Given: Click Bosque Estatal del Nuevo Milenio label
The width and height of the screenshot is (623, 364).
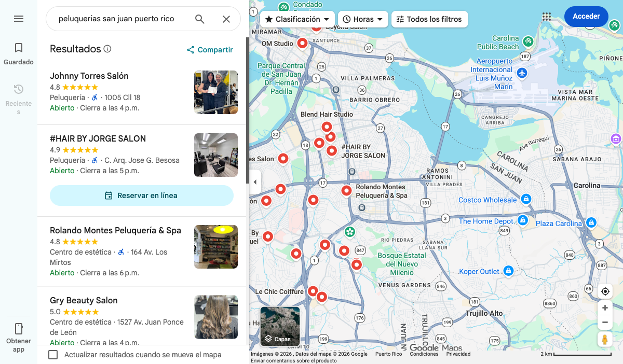Looking at the screenshot, I should click(402, 264).
